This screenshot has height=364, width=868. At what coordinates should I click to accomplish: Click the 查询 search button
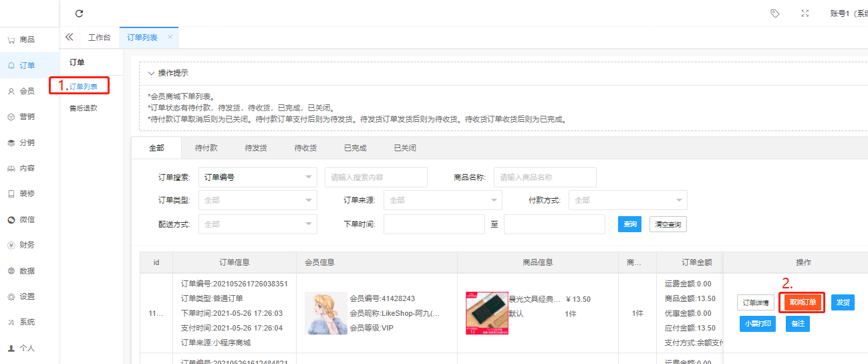pos(629,224)
